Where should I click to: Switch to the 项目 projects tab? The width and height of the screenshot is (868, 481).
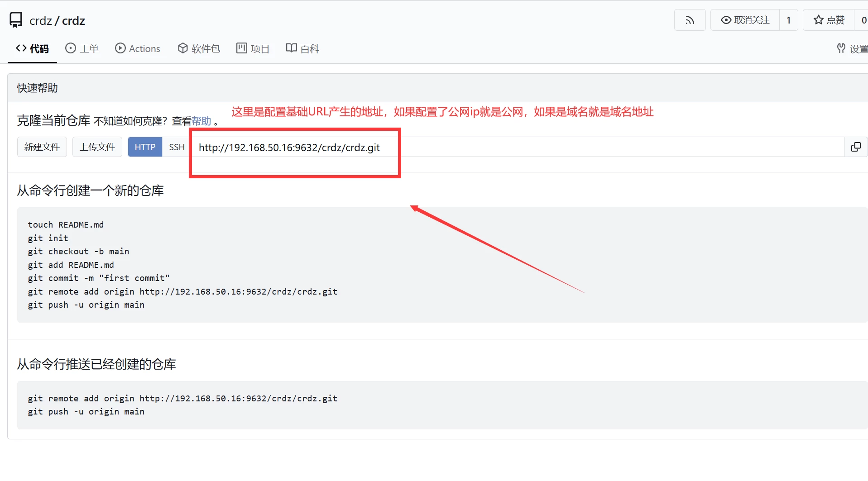click(x=253, y=49)
